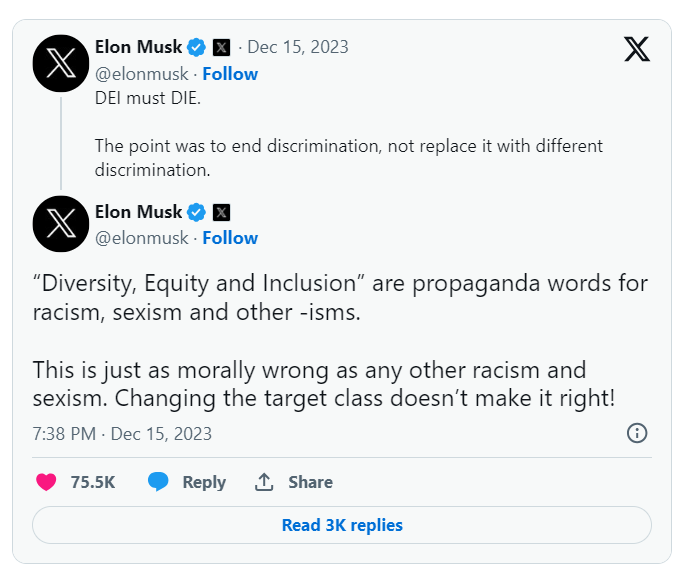Open the @elonmusk handle in the parent tweet
Image resolution: width=693 pixels, height=584 pixels.
pos(142,74)
